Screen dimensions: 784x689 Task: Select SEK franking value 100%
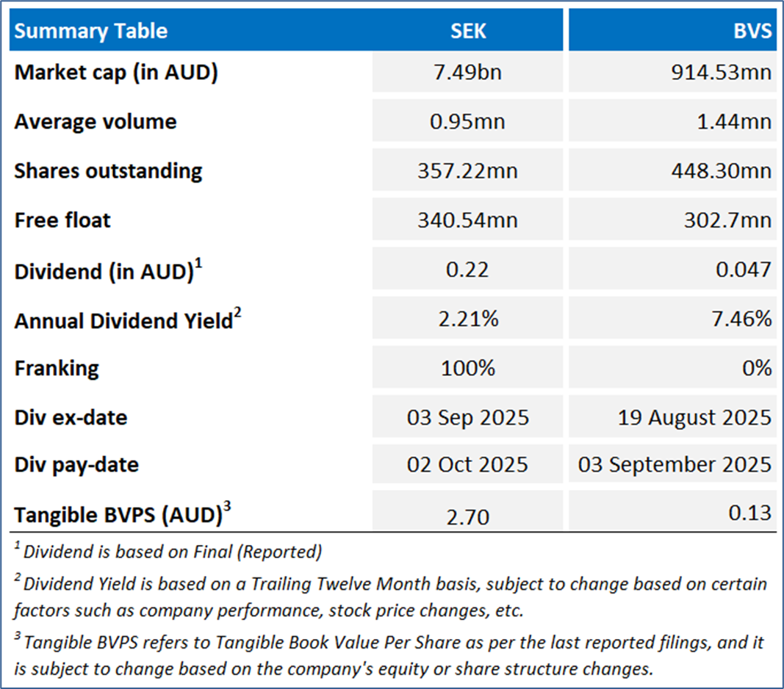pyautogui.click(x=468, y=368)
